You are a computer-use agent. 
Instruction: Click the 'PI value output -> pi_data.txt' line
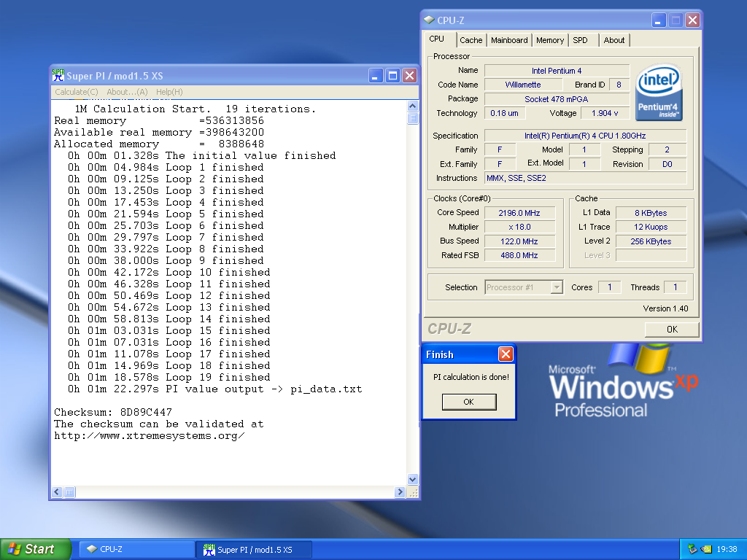click(x=215, y=389)
